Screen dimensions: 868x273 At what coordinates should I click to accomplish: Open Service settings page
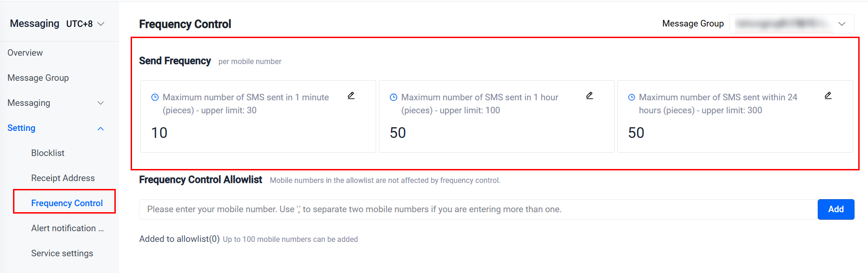(62, 253)
